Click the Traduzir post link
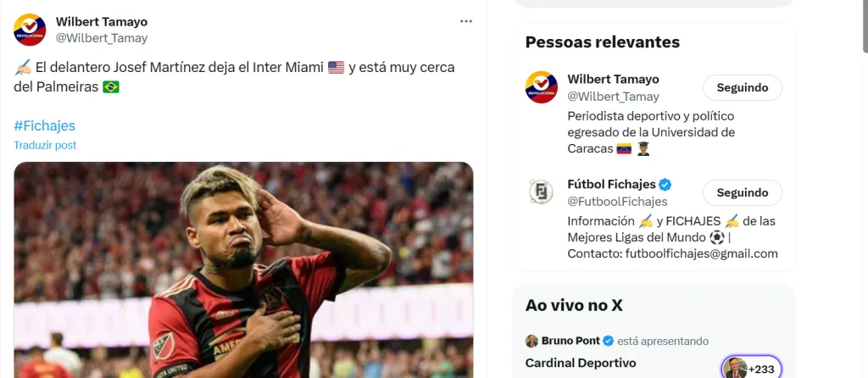868x378 pixels. [x=45, y=145]
